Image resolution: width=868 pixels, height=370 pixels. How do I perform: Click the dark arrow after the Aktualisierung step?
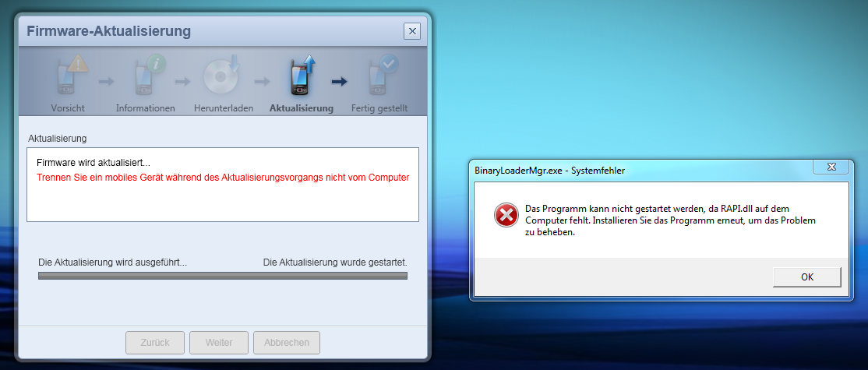point(340,82)
